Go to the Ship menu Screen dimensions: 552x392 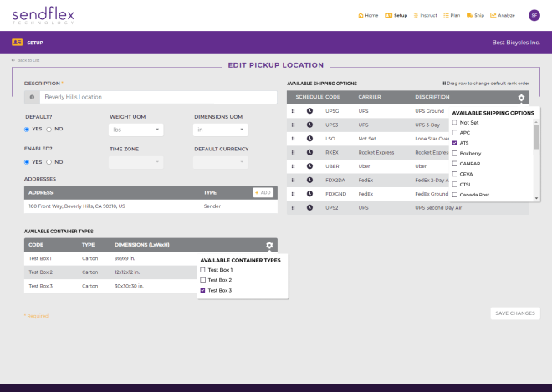475,15
